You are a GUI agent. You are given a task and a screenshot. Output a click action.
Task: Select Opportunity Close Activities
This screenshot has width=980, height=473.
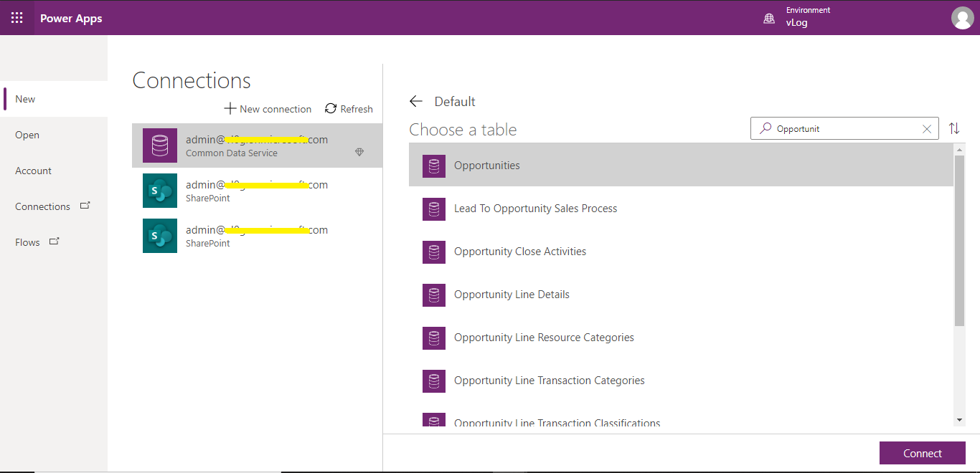681,251
